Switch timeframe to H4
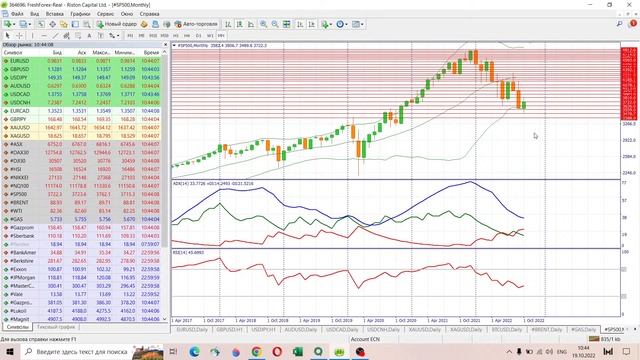The width and height of the screenshot is (640, 360). tap(187, 36)
